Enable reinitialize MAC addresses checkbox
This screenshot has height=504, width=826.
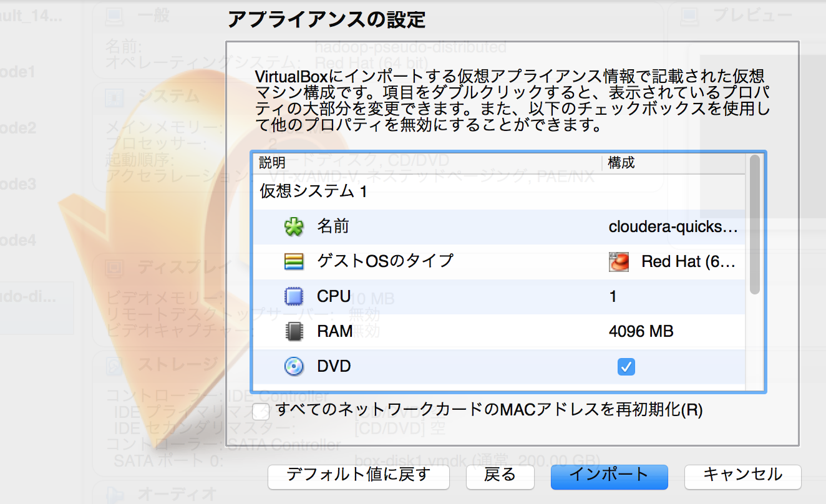[261, 412]
